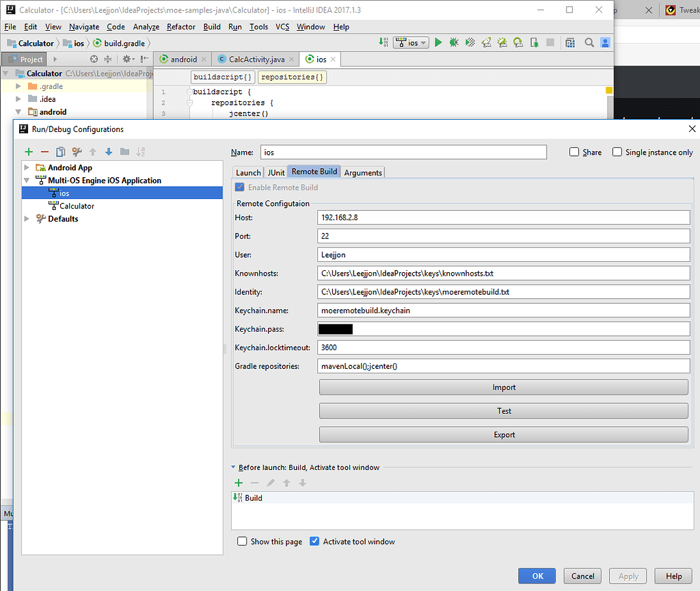Viewport: 700px width, 591px height.
Task: Click the Import button
Action: [x=504, y=387]
